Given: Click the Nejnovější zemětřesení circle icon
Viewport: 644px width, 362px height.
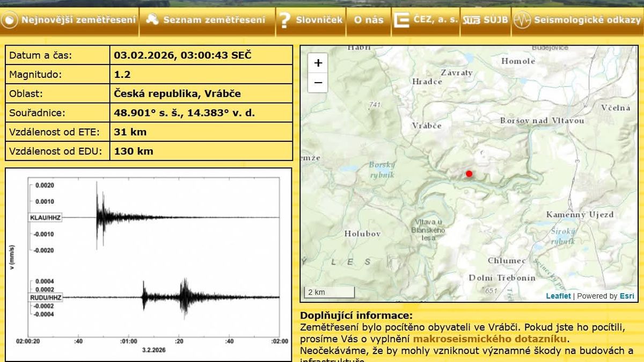Looking at the screenshot, I should [10, 20].
